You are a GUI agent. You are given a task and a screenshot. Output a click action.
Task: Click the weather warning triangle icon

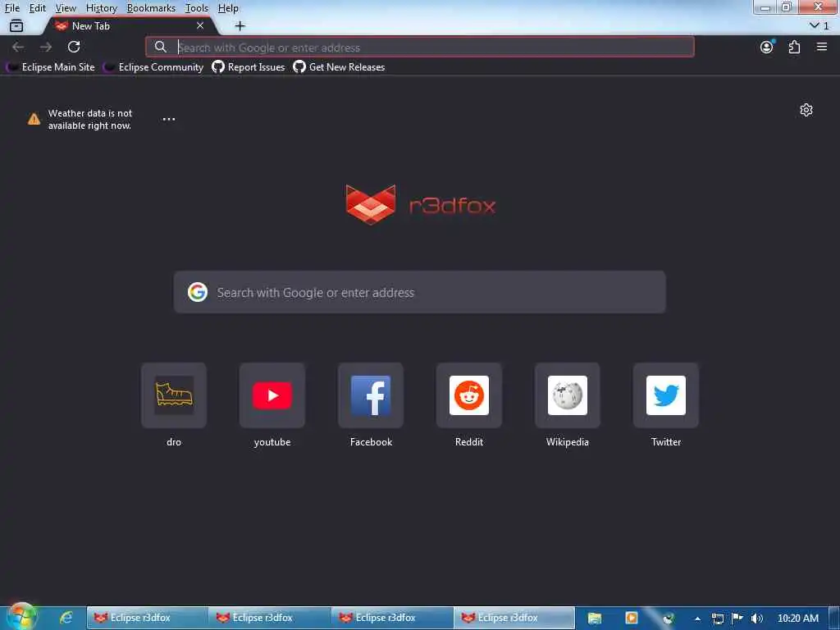(34, 119)
